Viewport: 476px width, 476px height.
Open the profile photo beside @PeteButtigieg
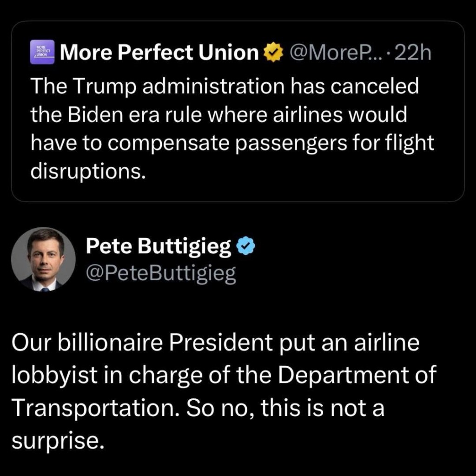(43, 260)
